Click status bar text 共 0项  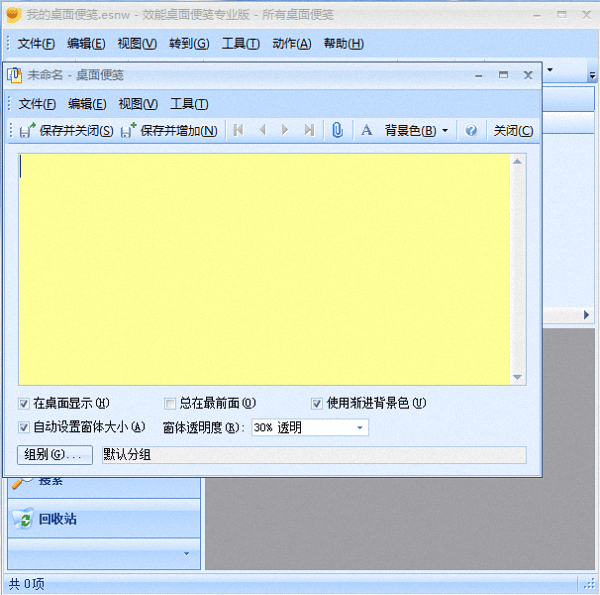[27, 584]
